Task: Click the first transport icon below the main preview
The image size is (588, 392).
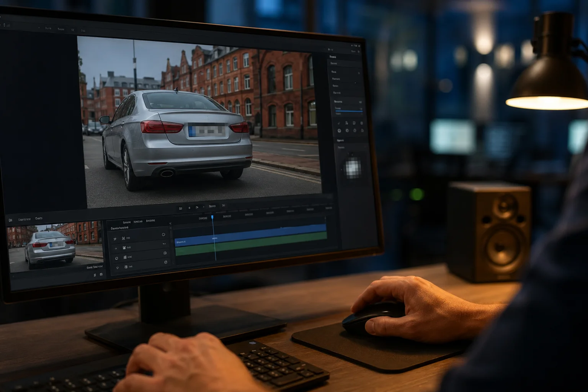Action: [x=181, y=208]
